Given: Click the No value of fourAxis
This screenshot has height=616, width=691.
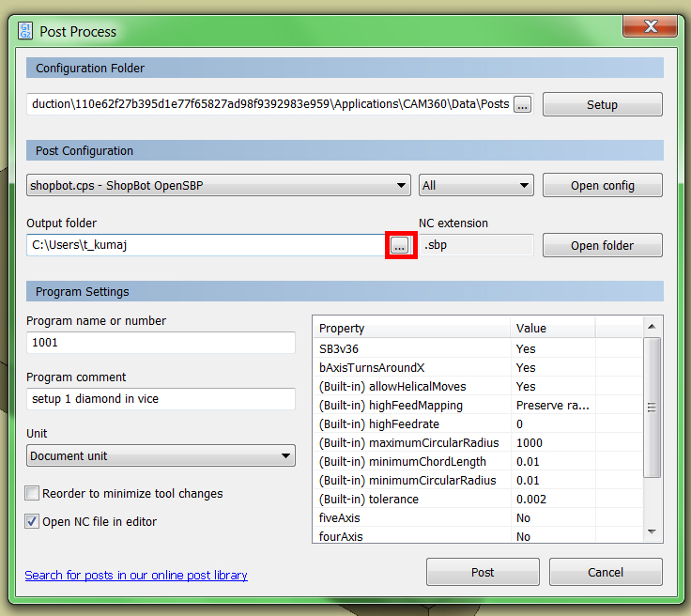Looking at the screenshot, I should coord(523,536).
